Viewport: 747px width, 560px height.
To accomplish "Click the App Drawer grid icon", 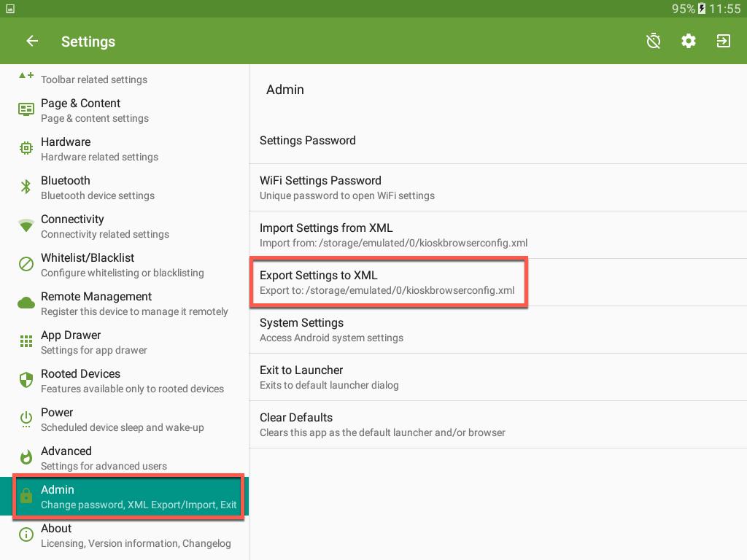I will pos(26,341).
